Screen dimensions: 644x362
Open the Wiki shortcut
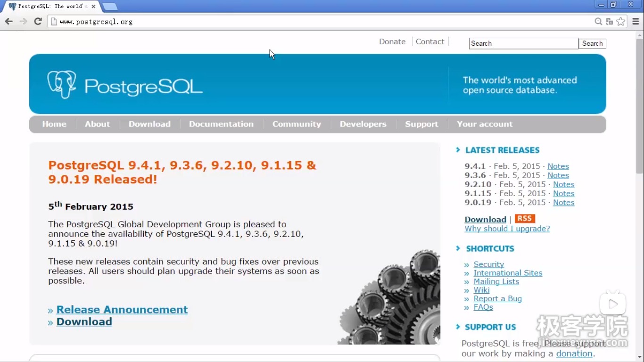[481, 290]
